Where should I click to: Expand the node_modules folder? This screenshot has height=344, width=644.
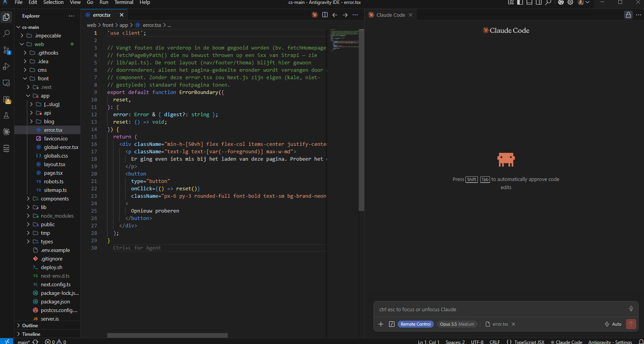click(47, 216)
